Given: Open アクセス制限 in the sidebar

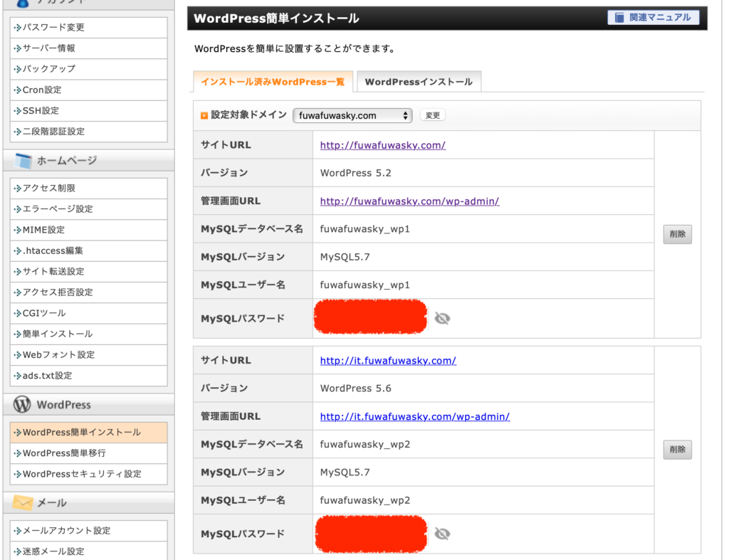Looking at the screenshot, I should pos(88,189).
